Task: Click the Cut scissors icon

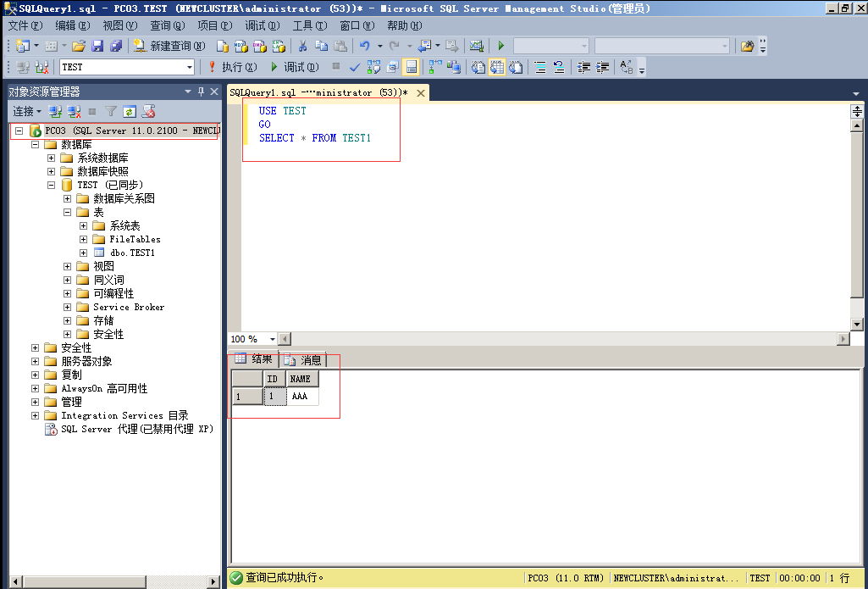Action: pyautogui.click(x=302, y=46)
